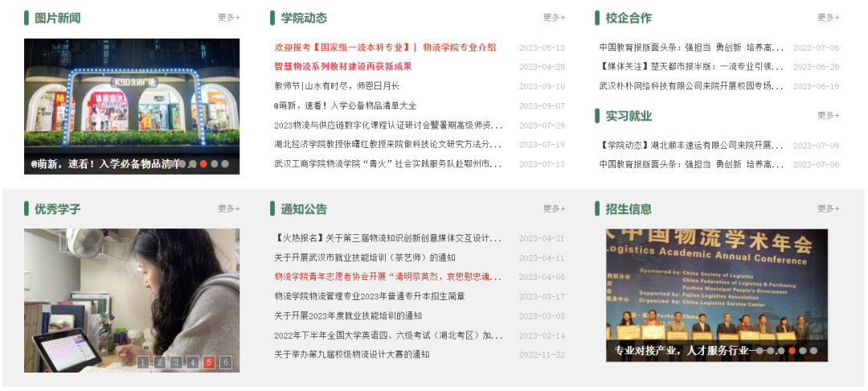Select last gray dot in 图片新闻 carousel
Viewport: 868px width, 391px height.
(x=225, y=164)
